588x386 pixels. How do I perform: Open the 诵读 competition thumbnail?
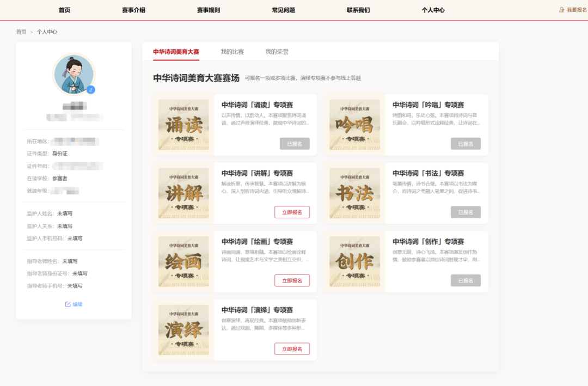(x=183, y=125)
